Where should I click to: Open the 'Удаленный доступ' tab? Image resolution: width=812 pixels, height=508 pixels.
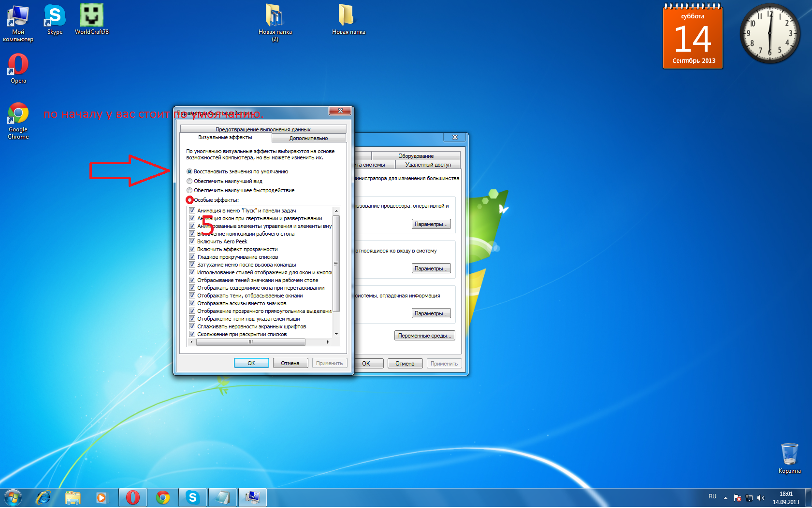click(428, 165)
